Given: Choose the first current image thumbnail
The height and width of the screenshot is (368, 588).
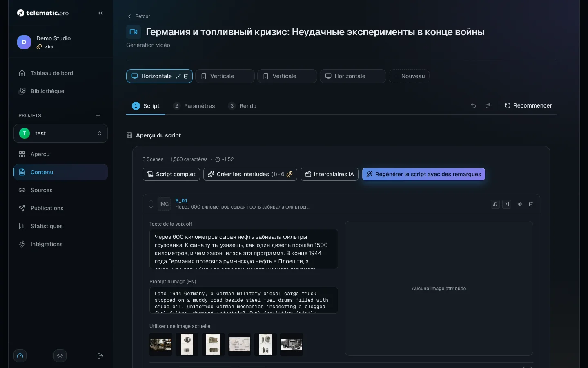Looking at the screenshot, I should pyautogui.click(x=161, y=344).
